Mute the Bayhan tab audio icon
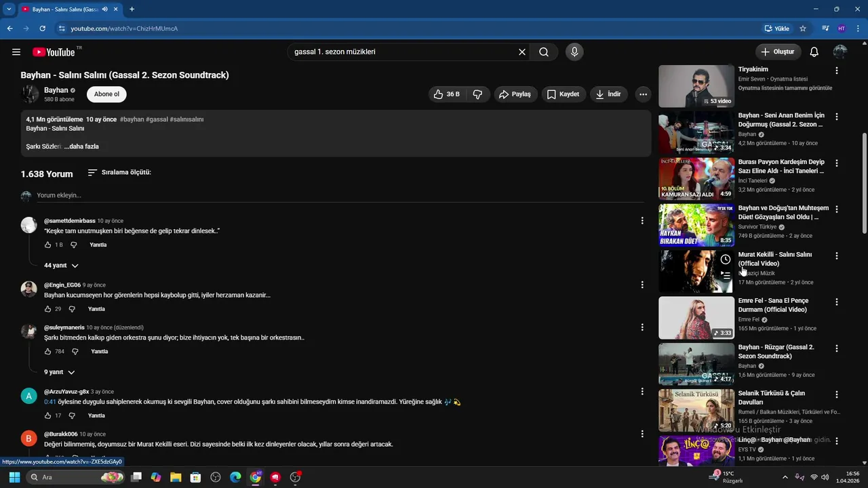868x488 pixels. pyautogui.click(x=105, y=9)
